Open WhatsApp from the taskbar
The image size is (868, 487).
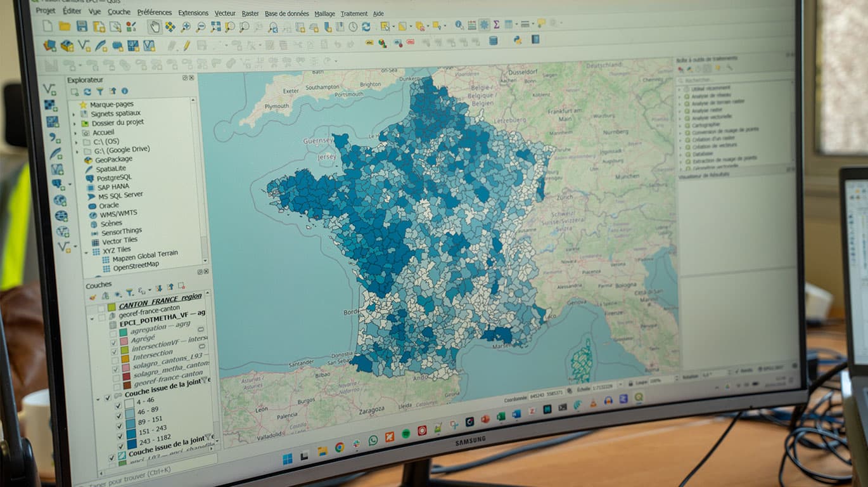click(373, 440)
